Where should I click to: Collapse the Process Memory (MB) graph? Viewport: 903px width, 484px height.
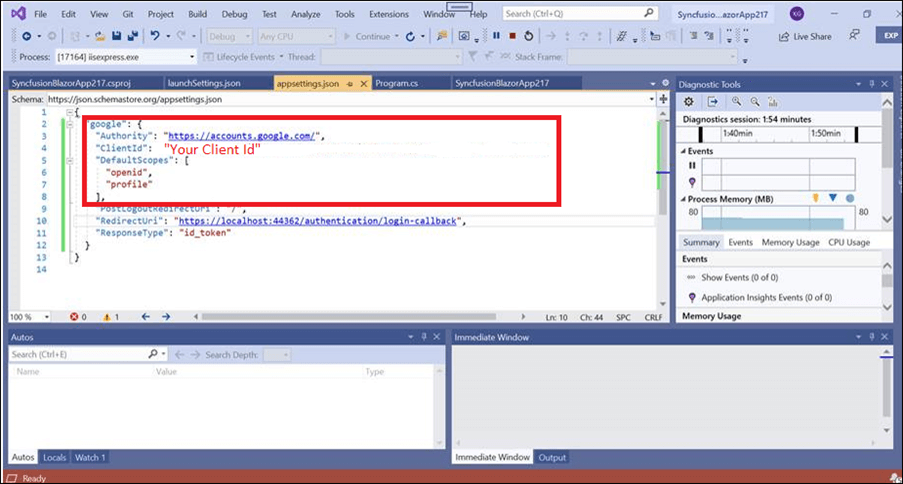(686, 198)
